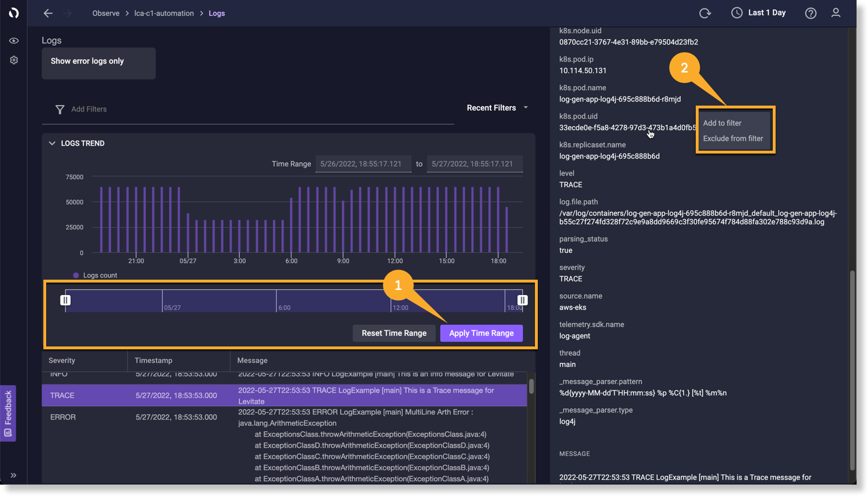The height and width of the screenshot is (496, 868).
Task: Click k8s.node.uid value 0870cc21
Action: [628, 42]
